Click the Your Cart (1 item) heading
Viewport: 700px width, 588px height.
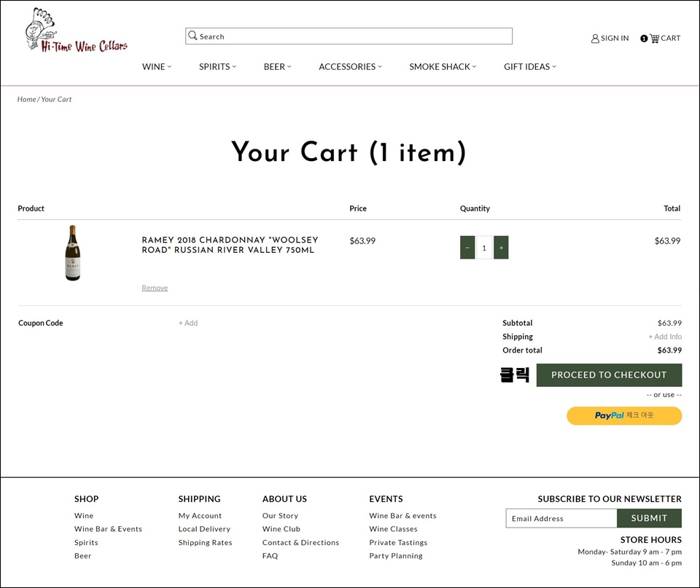coord(349,152)
